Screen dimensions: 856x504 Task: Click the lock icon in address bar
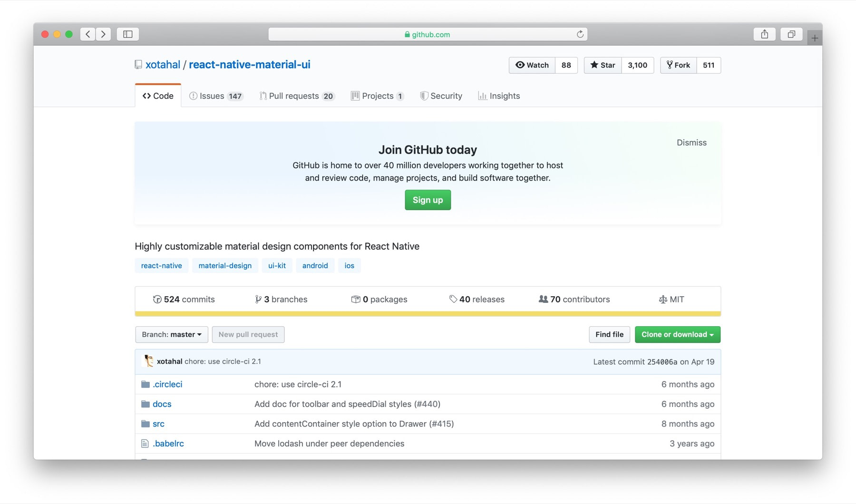(407, 34)
